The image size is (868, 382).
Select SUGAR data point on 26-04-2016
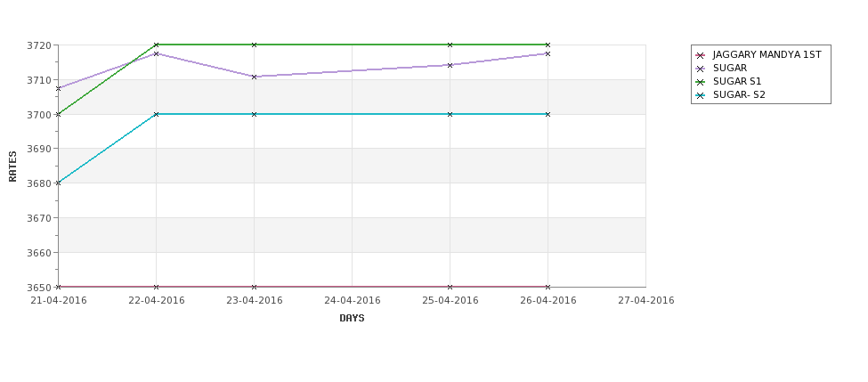coord(548,53)
